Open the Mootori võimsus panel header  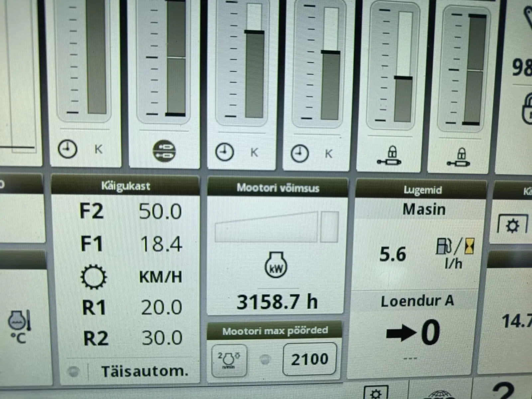point(277,188)
